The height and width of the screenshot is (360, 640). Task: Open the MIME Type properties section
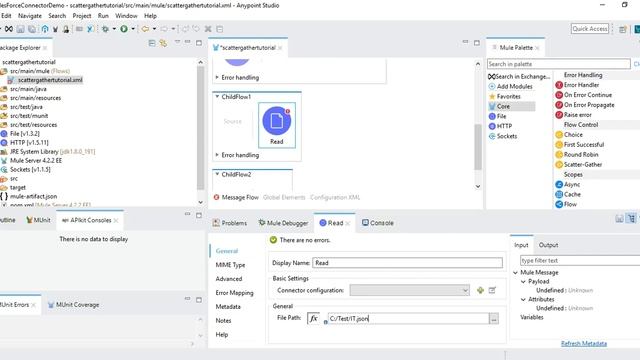point(230,265)
